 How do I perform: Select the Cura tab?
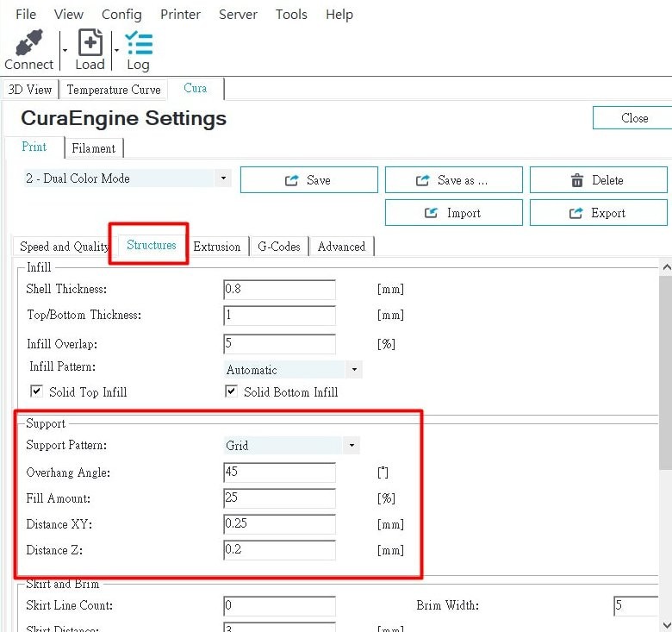coord(196,88)
